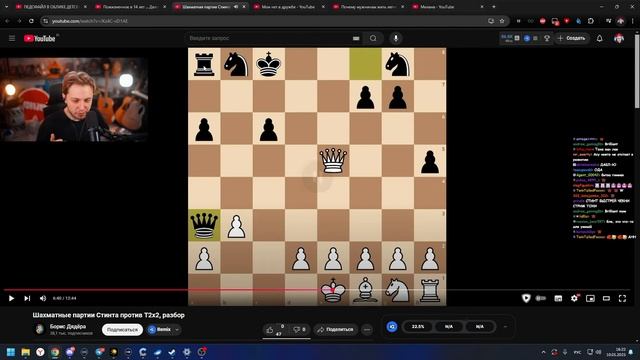Viewport: 640px width, 360px height.
Task: Open File Explorer from taskbar
Action: [25, 352]
